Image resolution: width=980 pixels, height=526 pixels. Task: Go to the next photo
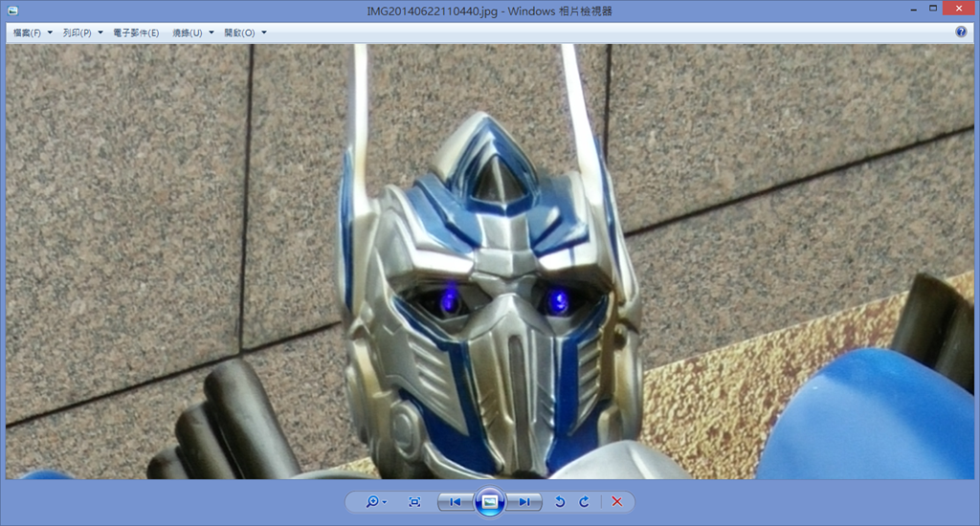(x=524, y=502)
